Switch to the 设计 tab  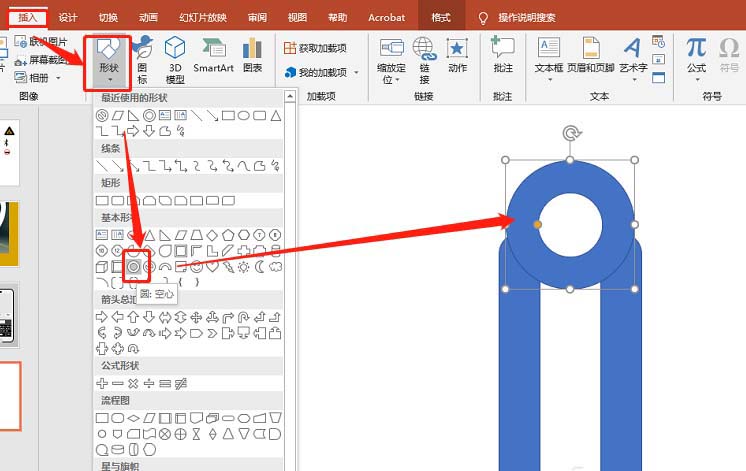[x=68, y=17]
